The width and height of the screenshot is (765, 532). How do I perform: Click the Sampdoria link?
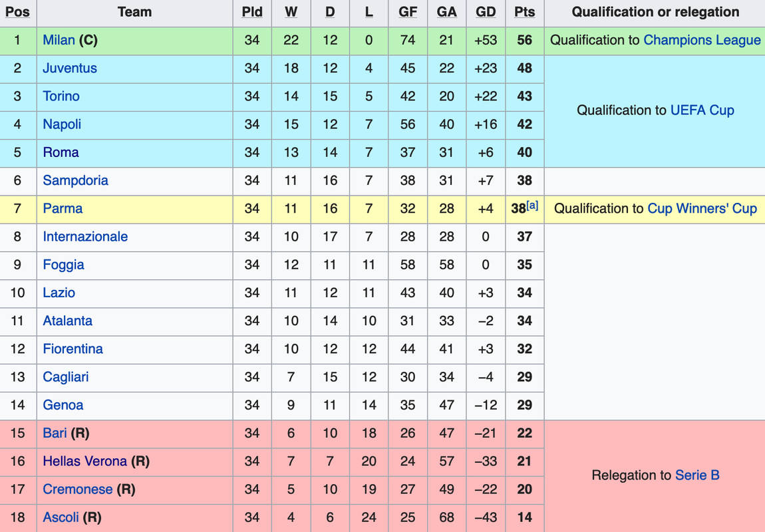[x=76, y=180]
